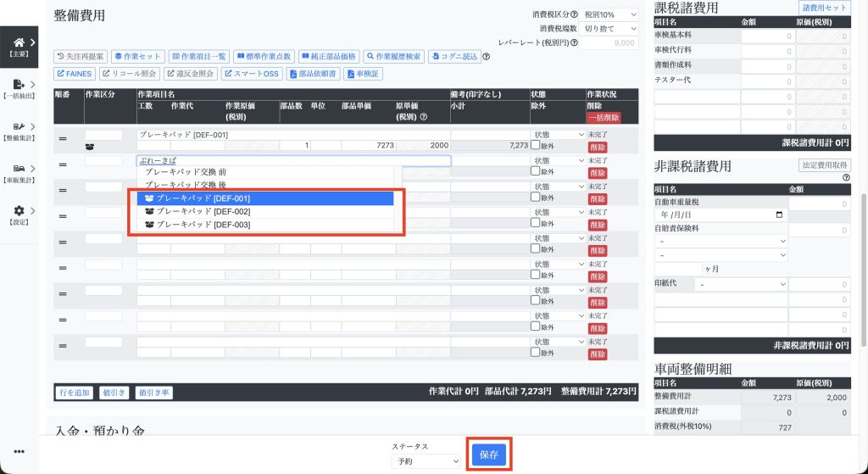Click help icon in 原単価(税別) header

424,117
